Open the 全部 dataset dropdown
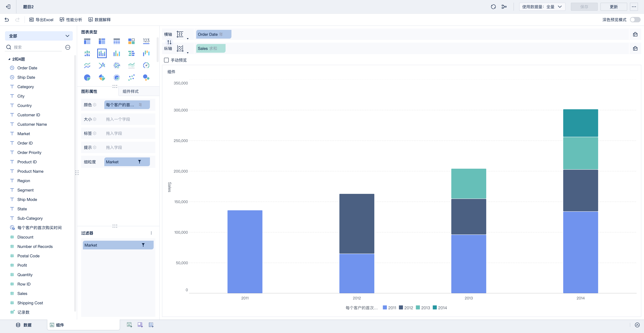 click(39, 36)
